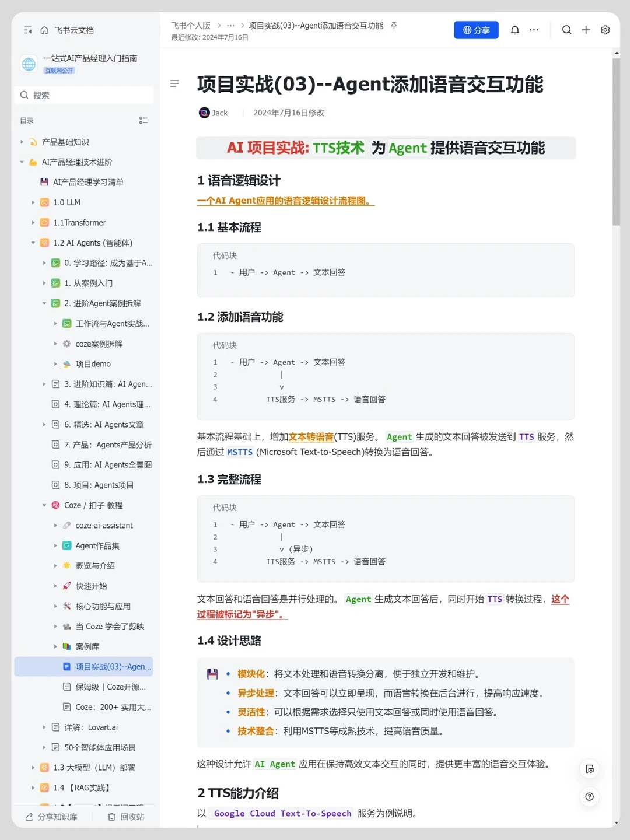This screenshot has height=840, width=630.
Task: Click 飞书云文档 header label
Action: click(x=74, y=30)
